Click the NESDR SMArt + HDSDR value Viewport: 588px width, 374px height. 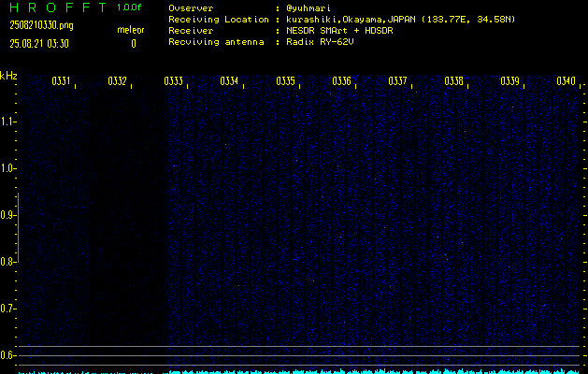tap(339, 31)
